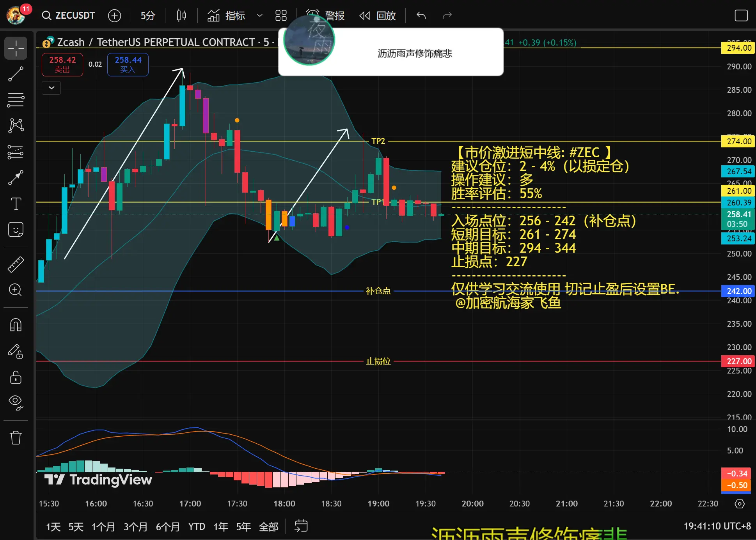Expand the indicator legend chevron
Viewport: 756px width, 540px height.
coord(51,88)
